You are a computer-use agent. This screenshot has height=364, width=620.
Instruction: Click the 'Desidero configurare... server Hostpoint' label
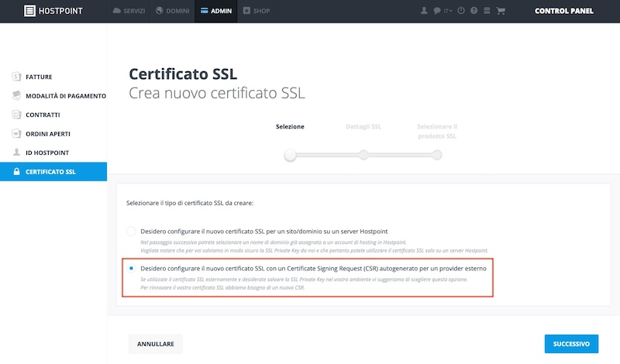click(x=264, y=232)
